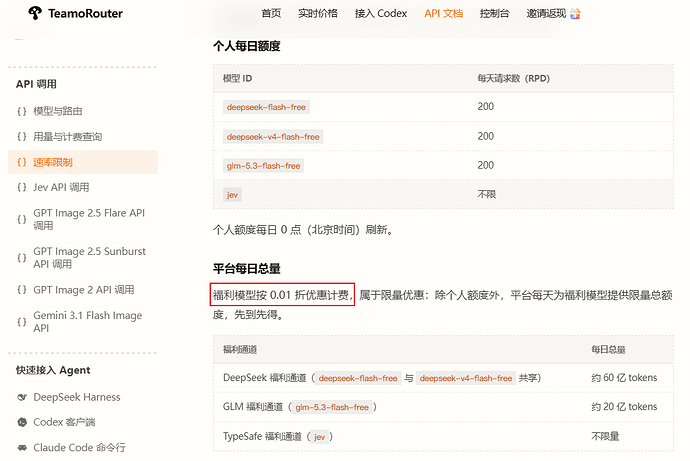Click the 快速接入 Agent section title
This screenshot has width=690, height=461.
click(53, 370)
